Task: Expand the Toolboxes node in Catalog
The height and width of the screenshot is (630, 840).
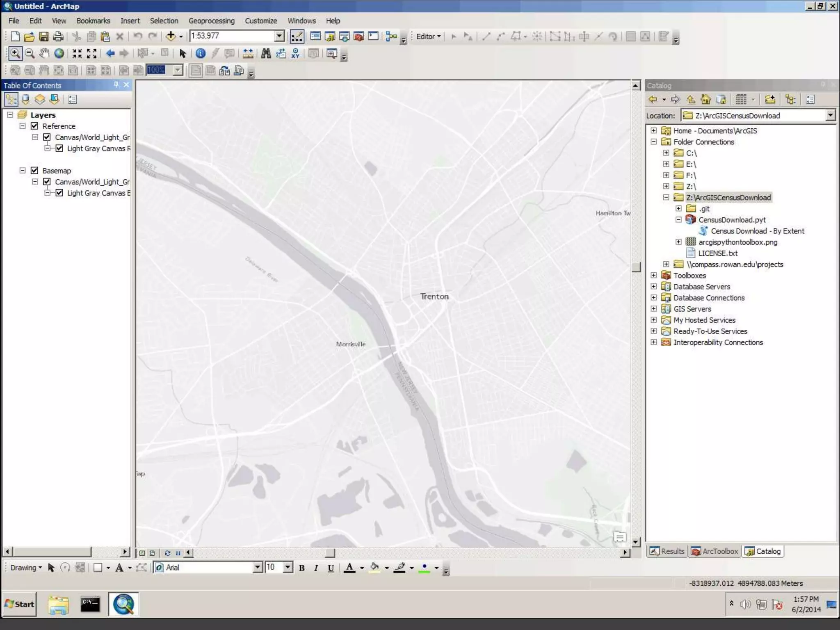Action: pos(654,275)
